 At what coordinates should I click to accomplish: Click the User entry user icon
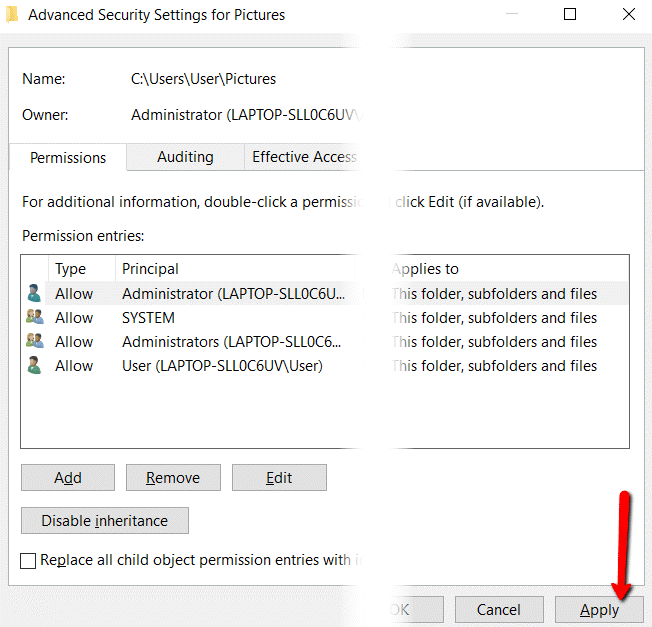click(x=35, y=366)
